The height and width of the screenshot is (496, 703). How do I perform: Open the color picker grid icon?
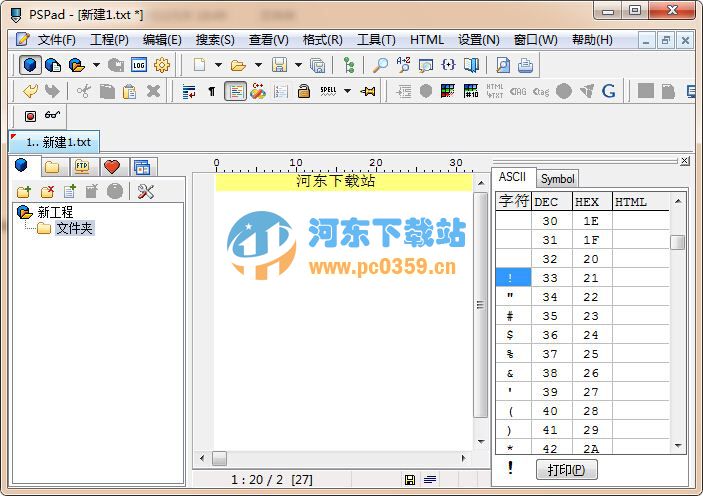pyautogui.click(x=448, y=91)
